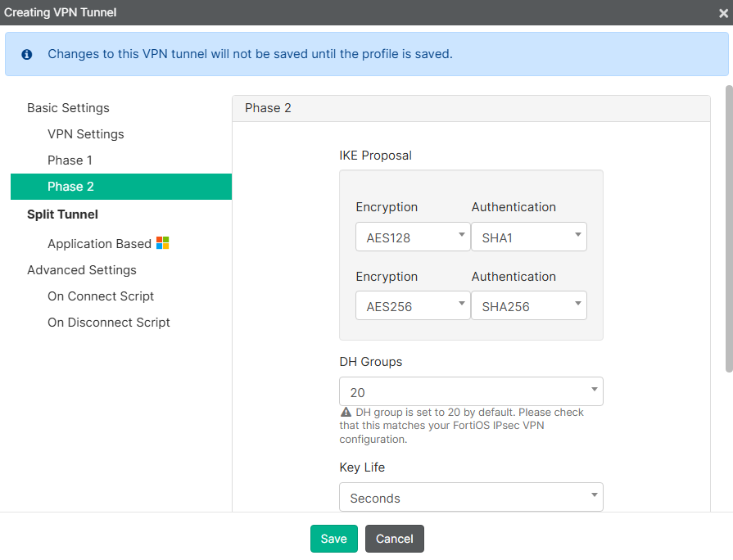The height and width of the screenshot is (560, 733).
Task: Open the Authentication dropdown showing SHA256
Action: pos(528,305)
